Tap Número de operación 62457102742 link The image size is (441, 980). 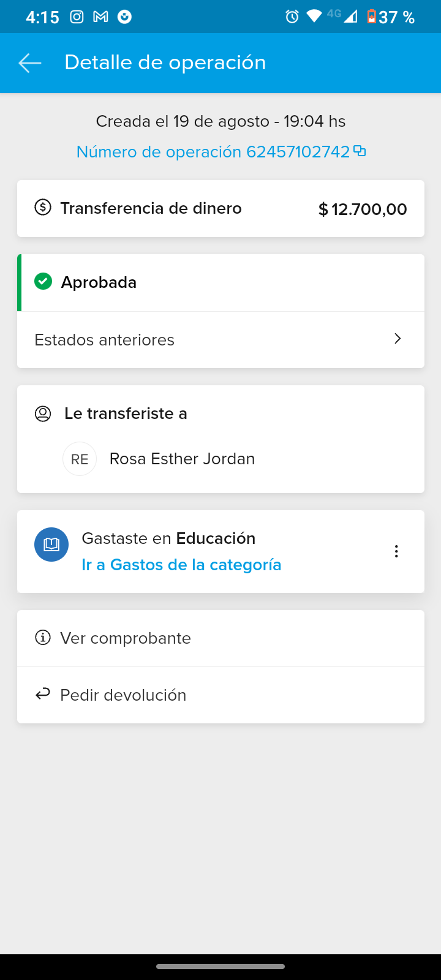click(213, 152)
